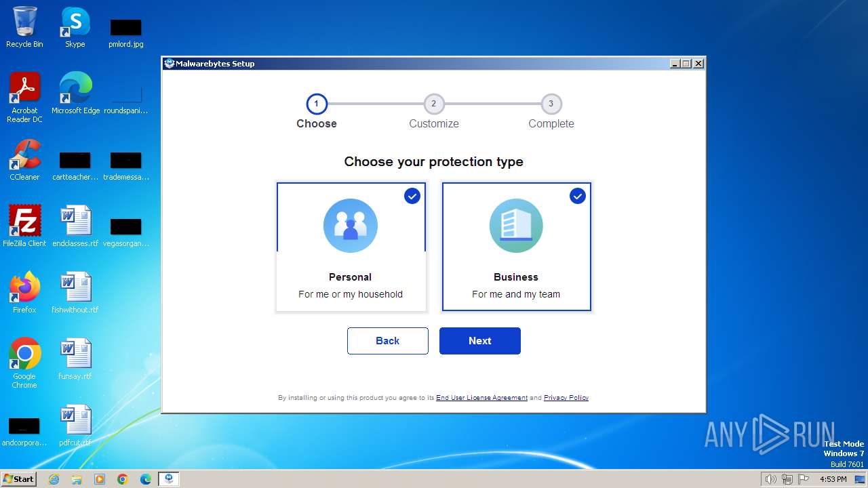Select the roundspani desktop file

click(x=126, y=99)
